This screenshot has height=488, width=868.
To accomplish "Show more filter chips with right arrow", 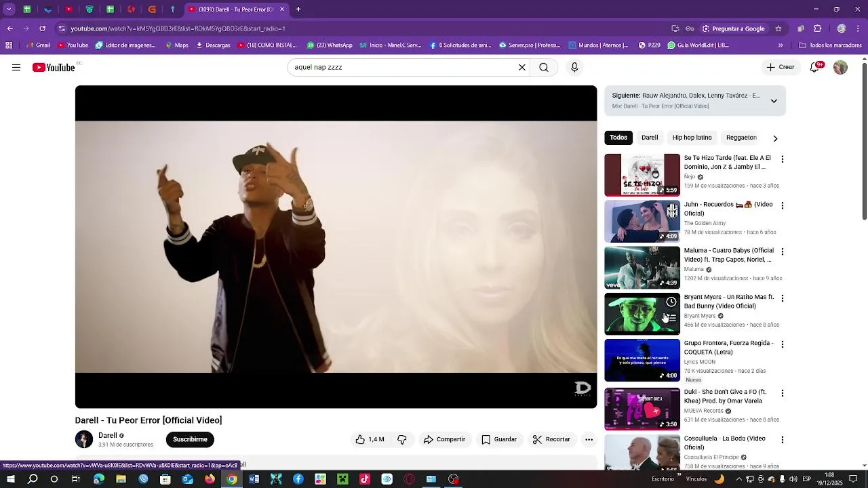I will (775, 138).
